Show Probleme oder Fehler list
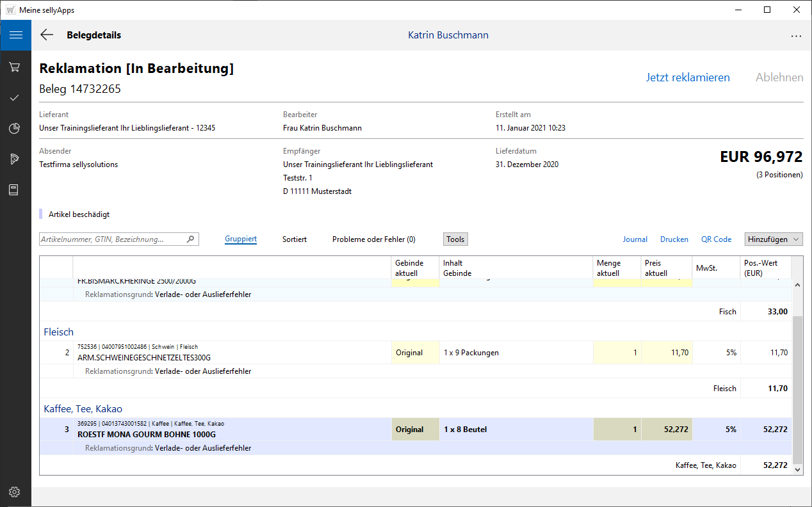Image resolution: width=812 pixels, height=507 pixels. 373,239
